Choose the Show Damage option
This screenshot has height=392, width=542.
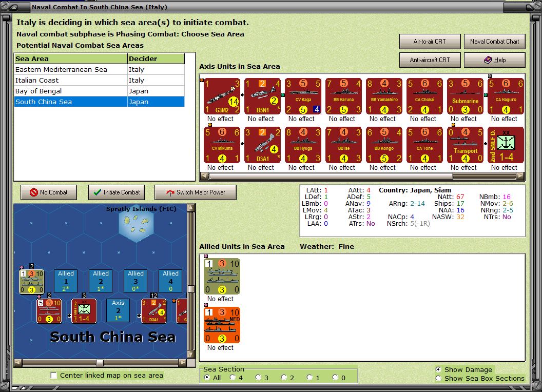(438, 369)
